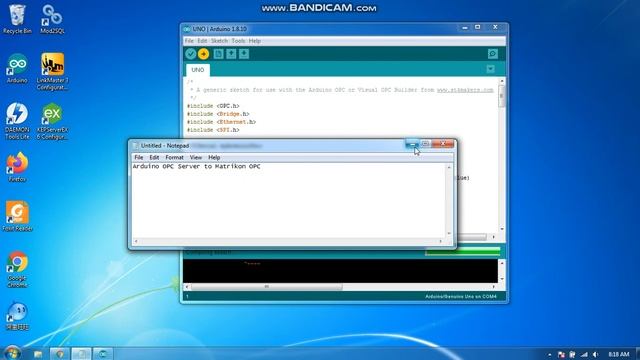Viewport: 640px width, 360px height.
Task: Open the Arduino Help menu
Action: (255, 41)
